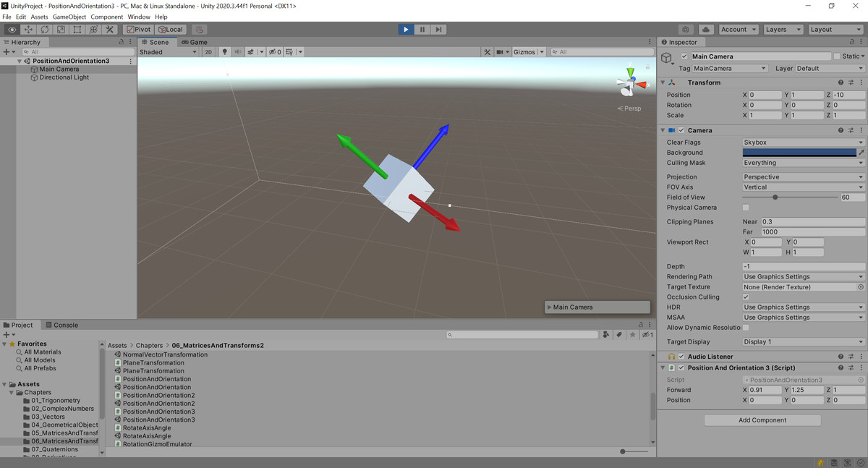Open the Layer Default dropdown

pyautogui.click(x=830, y=69)
